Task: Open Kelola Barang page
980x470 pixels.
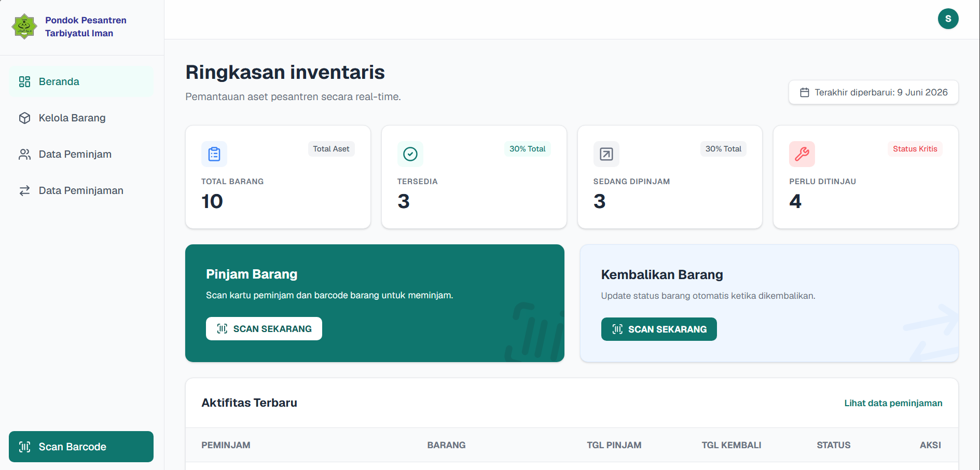Action: pyautogui.click(x=81, y=118)
